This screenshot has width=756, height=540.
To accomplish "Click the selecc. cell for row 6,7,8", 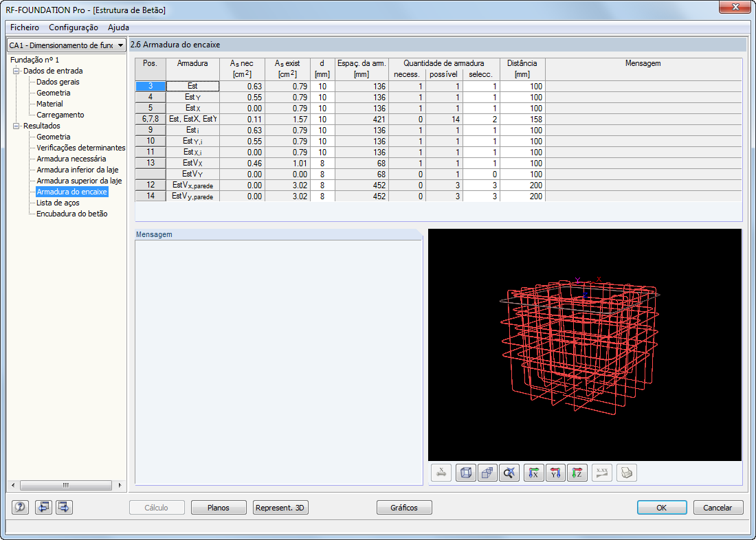I will (x=480, y=119).
